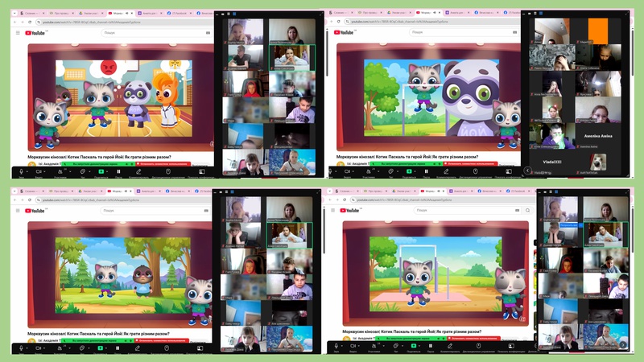Toggle pause share button in top-right Zoom toolbar

[427, 171]
